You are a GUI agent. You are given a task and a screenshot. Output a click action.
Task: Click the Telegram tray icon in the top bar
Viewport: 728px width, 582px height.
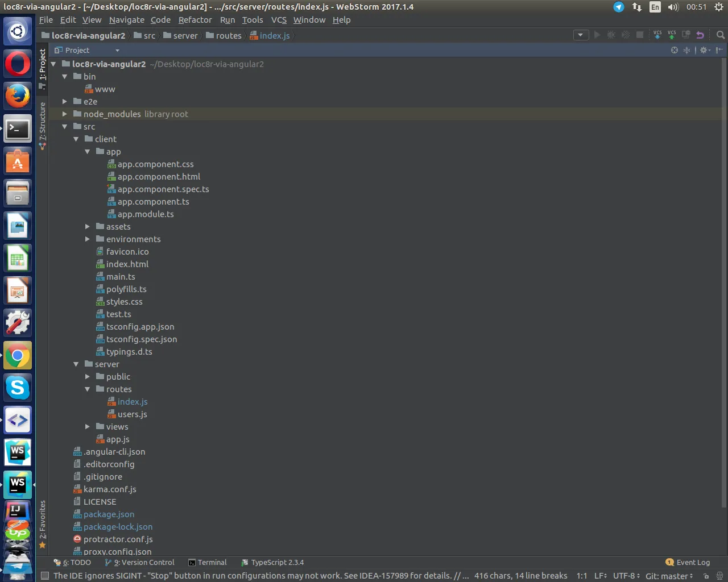(619, 7)
